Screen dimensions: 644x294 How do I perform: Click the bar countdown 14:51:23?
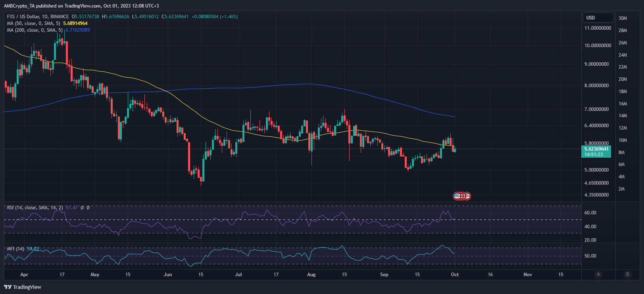coord(594,155)
